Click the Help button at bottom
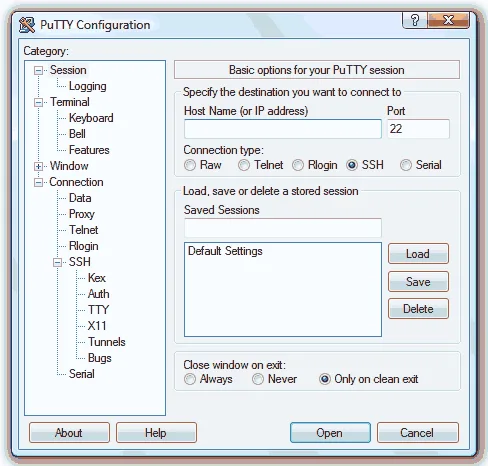The width and height of the screenshot is (488, 466). pyautogui.click(x=156, y=433)
